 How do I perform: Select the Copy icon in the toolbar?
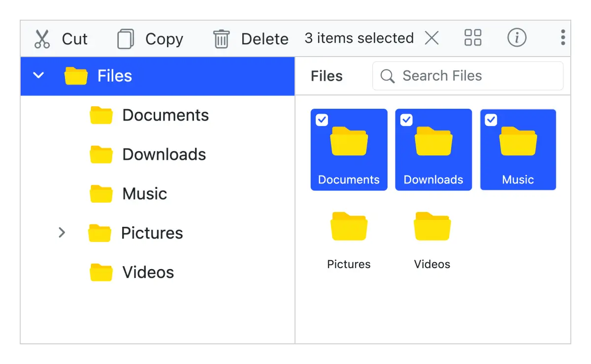point(126,38)
